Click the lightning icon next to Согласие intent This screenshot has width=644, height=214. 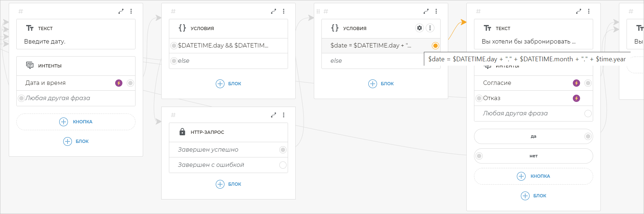click(576, 83)
